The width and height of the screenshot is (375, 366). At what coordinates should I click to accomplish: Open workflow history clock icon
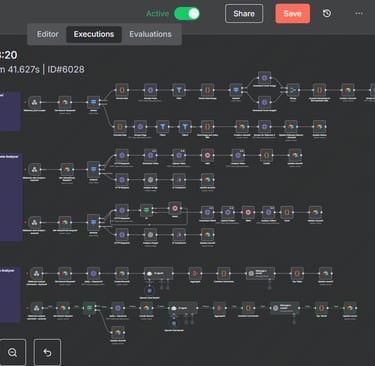(327, 13)
